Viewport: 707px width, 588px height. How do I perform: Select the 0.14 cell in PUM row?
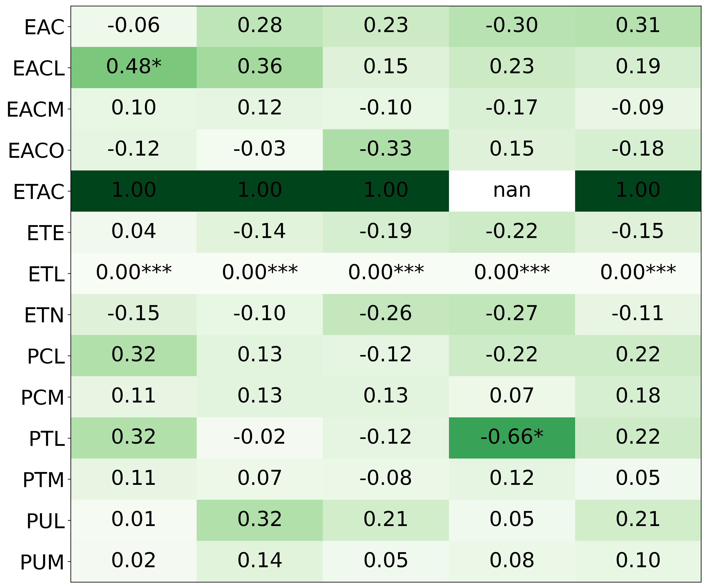pos(260,561)
